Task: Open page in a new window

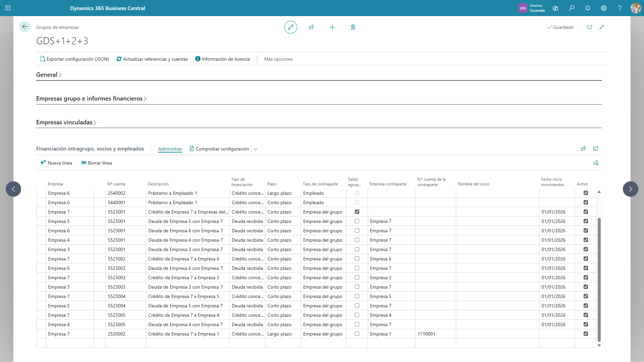Action: pos(589,27)
